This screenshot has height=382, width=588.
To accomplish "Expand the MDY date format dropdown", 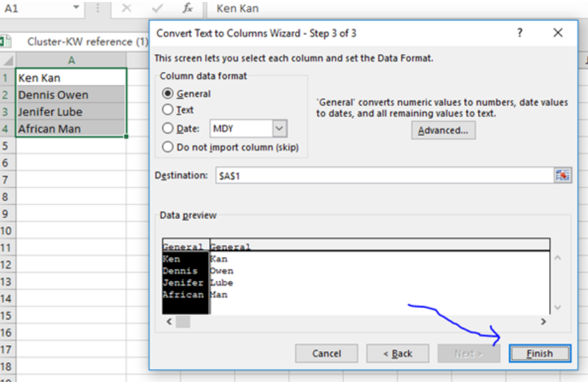I will tap(279, 129).
